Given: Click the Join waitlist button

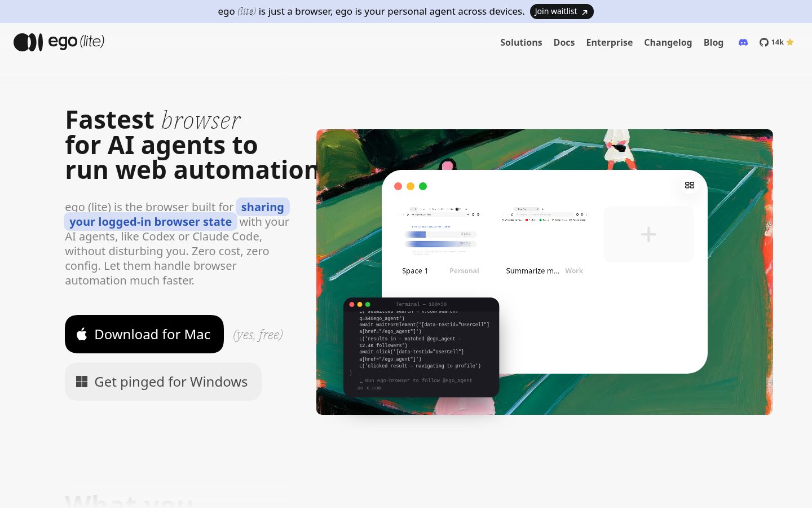Looking at the screenshot, I should pyautogui.click(x=562, y=11).
